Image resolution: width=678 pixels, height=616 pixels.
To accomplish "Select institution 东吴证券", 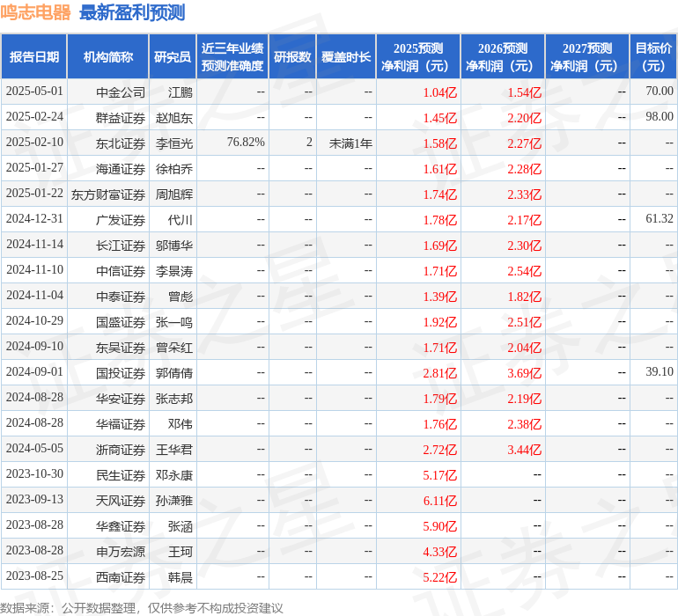I will 121,347.
